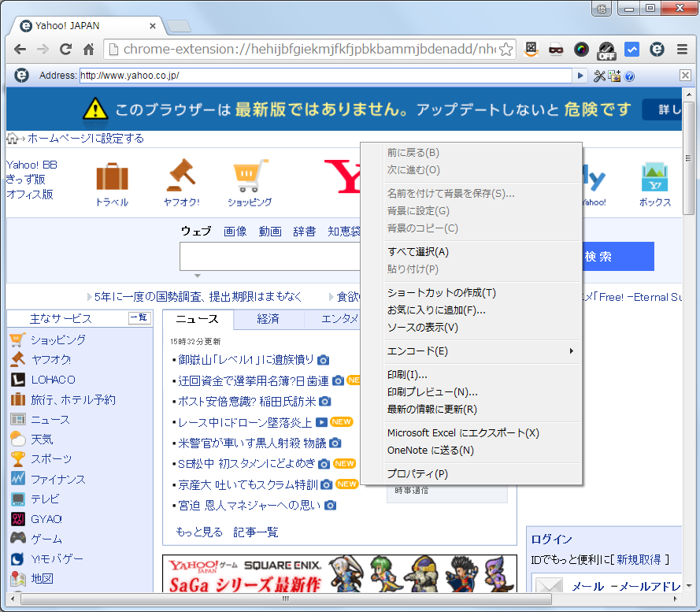Choose ソースの表示(V) menu item
Image resolution: width=700 pixels, height=612 pixels.
click(482, 328)
